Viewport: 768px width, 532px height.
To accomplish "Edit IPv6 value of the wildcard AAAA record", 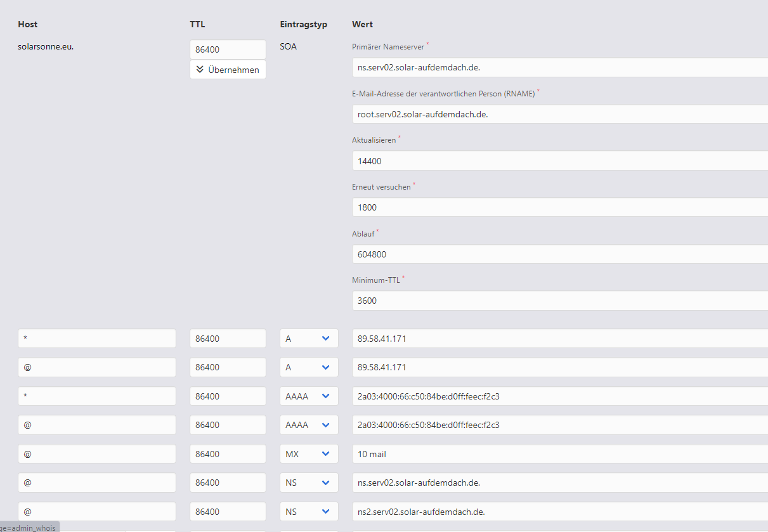I will pos(558,396).
